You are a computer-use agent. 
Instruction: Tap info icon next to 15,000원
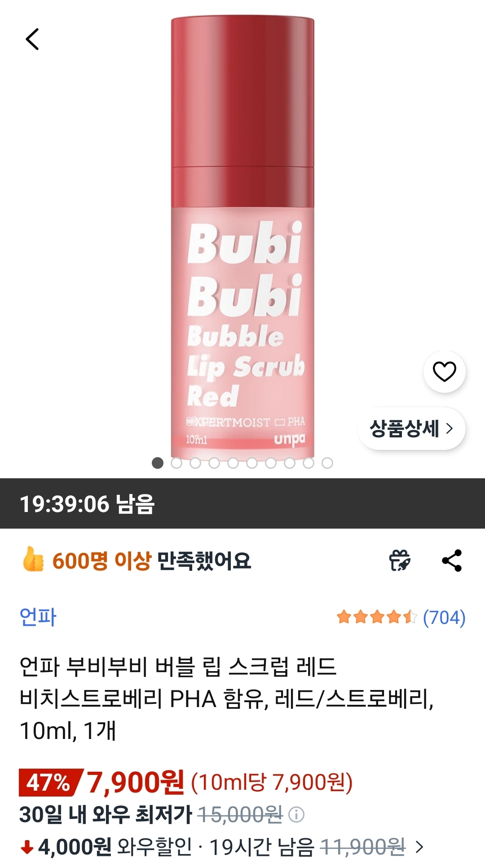(x=296, y=815)
